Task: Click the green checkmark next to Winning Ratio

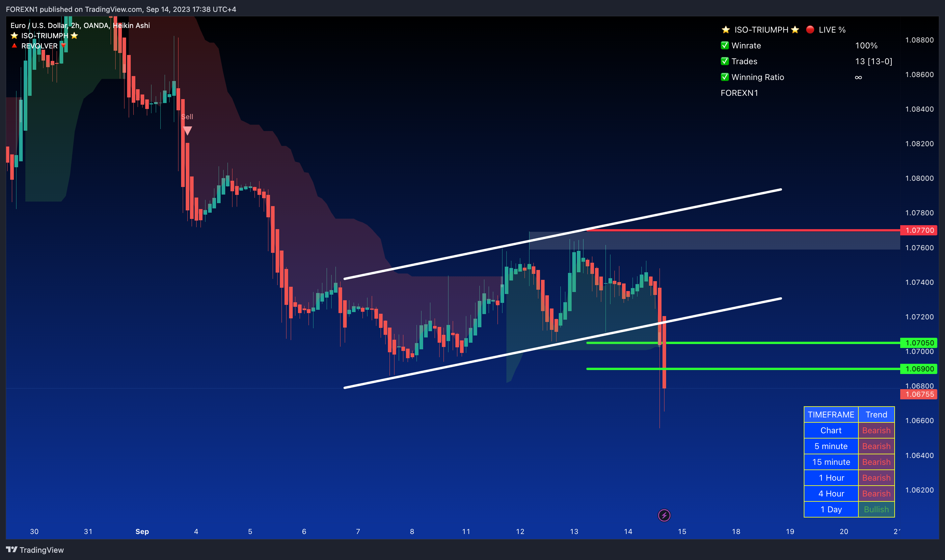Action: coord(725,77)
